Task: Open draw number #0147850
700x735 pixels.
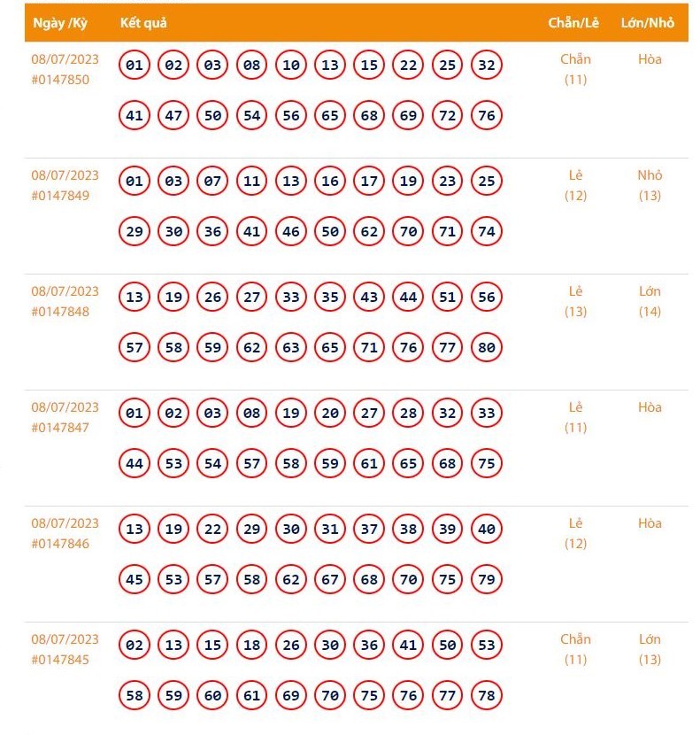Action: (60, 80)
